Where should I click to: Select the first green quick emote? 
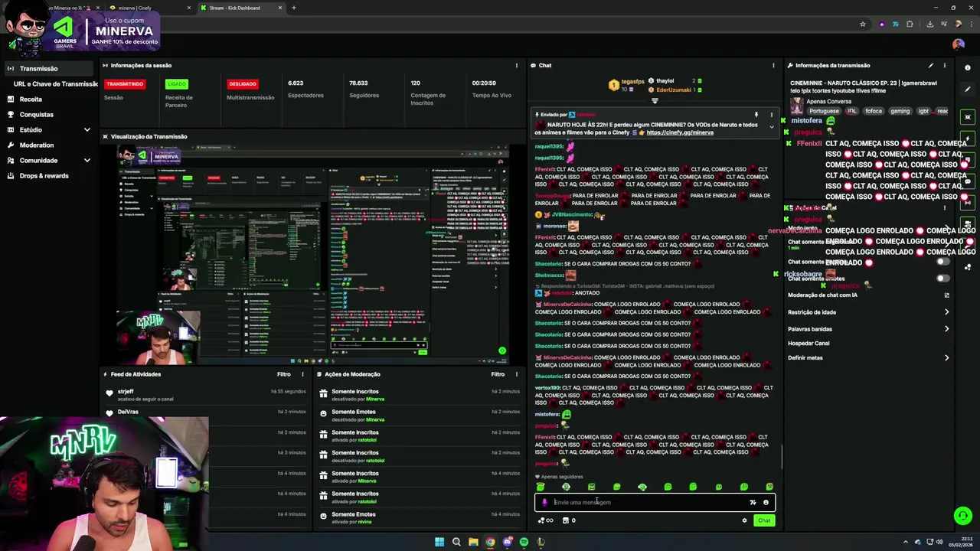pyautogui.click(x=541, y=487)
